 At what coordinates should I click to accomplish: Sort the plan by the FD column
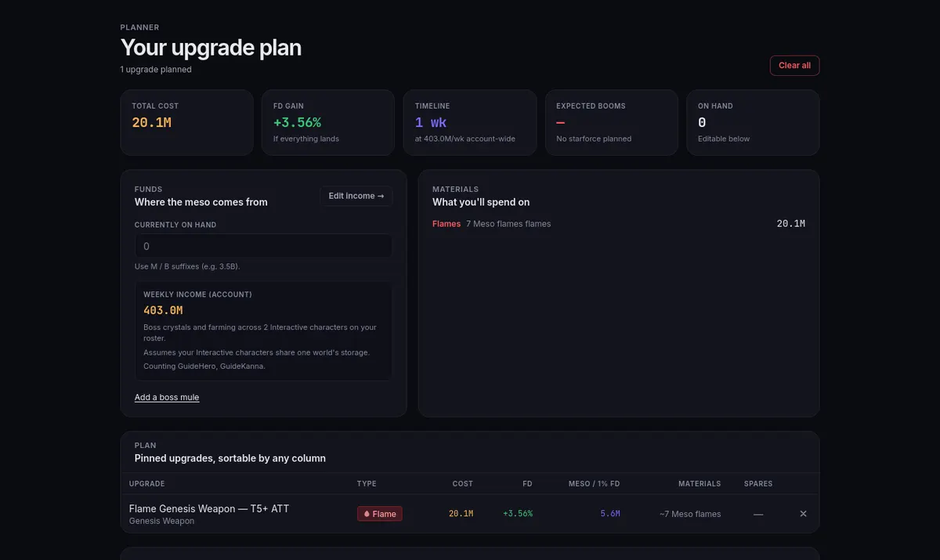[527, 484]
